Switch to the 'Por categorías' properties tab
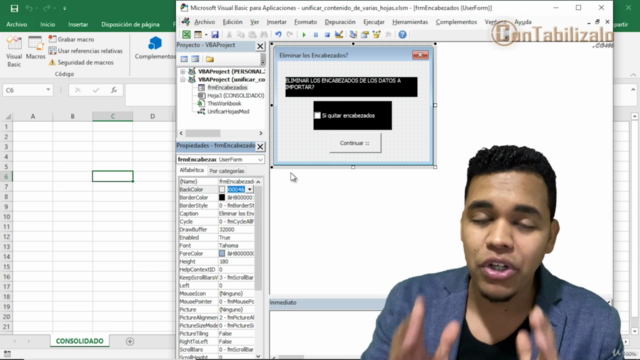640x360 pixels. 227,171
